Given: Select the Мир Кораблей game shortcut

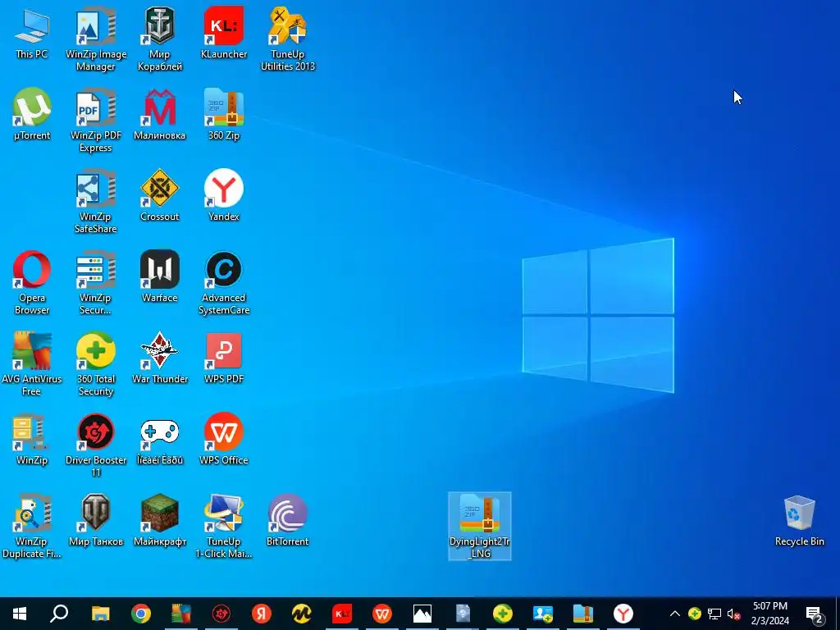Looking at the screenshot, I should 160,39.
